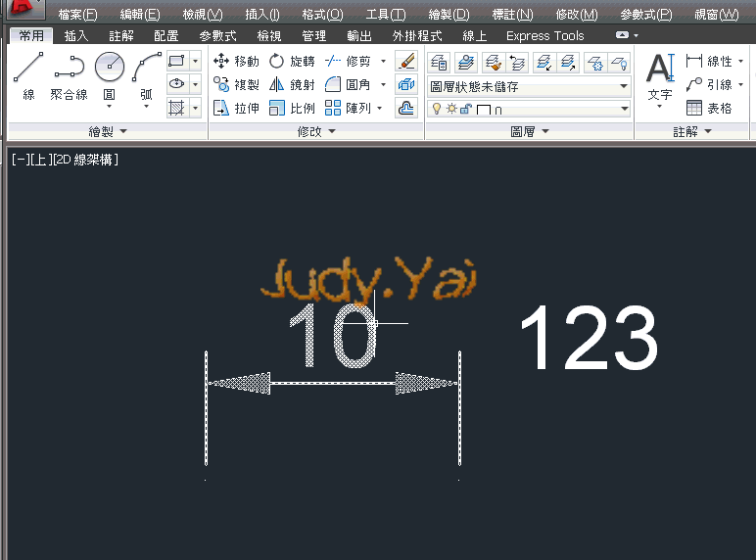Viewport: 756px width, 560px height.
Task: Select the Arc (弧) tool
Action: pos(146,77)
